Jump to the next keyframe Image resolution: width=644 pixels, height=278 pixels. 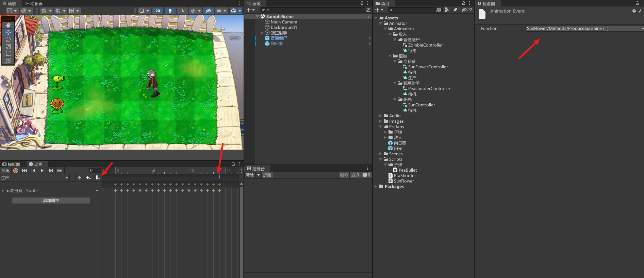tap(51, 171)
